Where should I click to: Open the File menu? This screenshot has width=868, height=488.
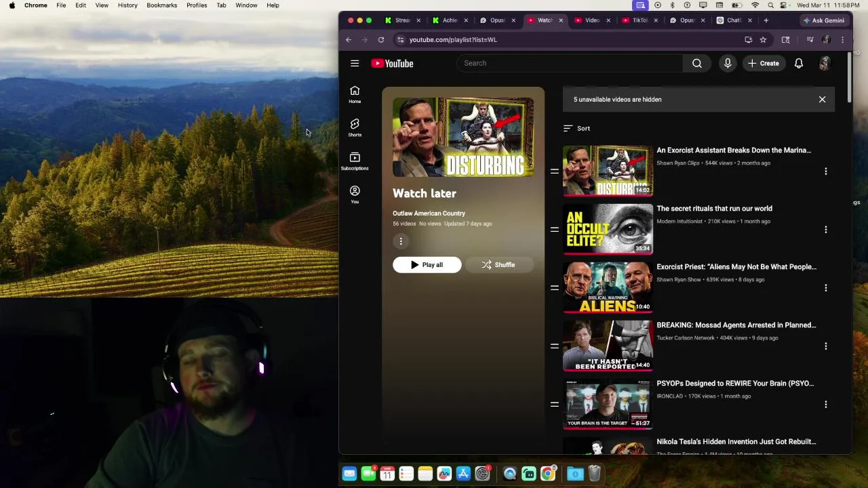point(61,5)
